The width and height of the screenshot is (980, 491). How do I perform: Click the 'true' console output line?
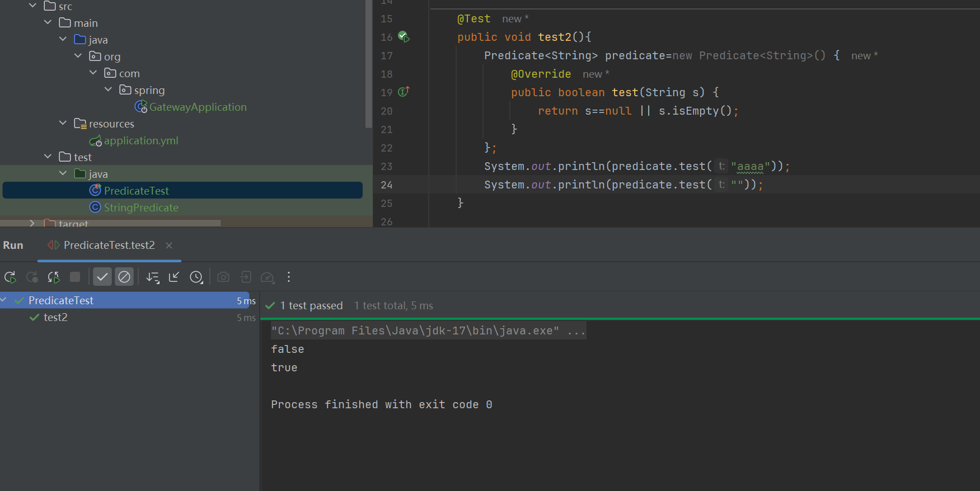point(284,367)
